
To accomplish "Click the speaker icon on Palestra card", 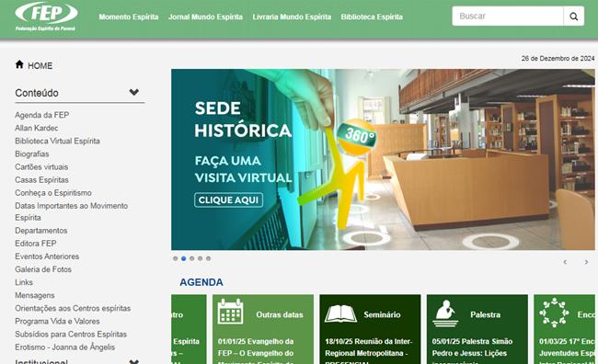I will 445,313.
